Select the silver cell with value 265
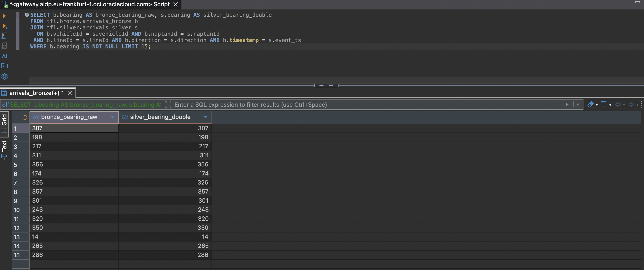 165,246
